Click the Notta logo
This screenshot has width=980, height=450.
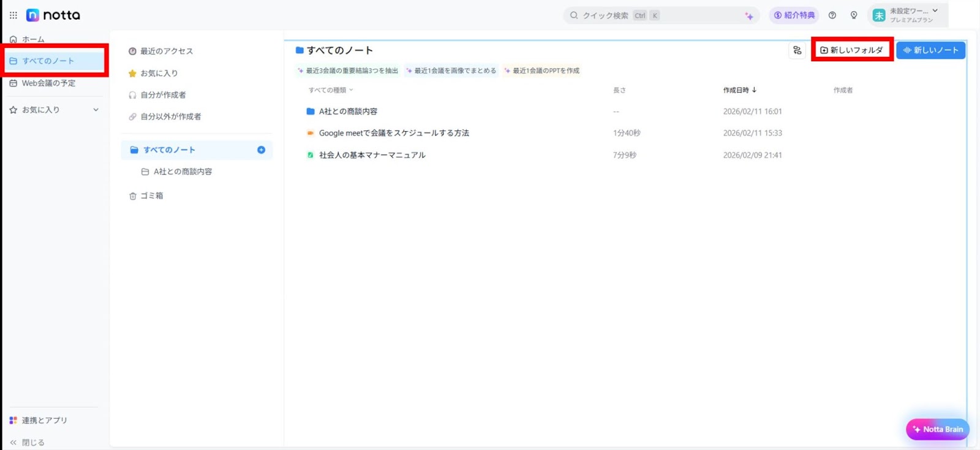(53, 15)
